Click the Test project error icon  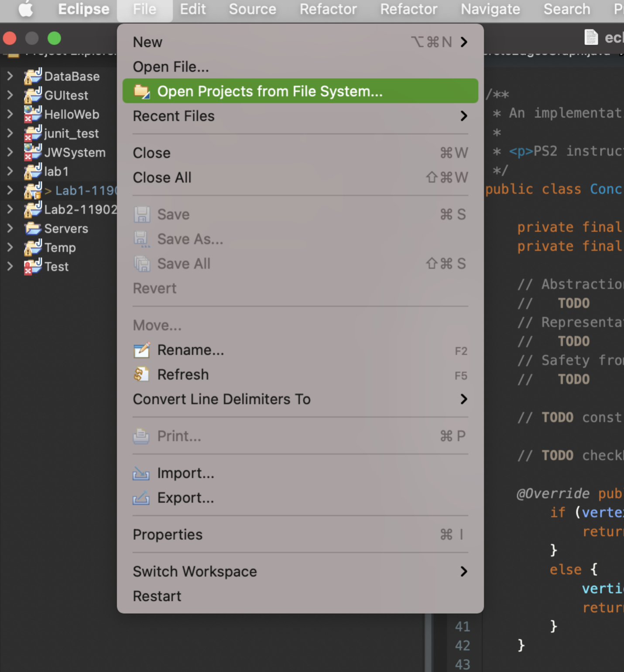(33, 267)
